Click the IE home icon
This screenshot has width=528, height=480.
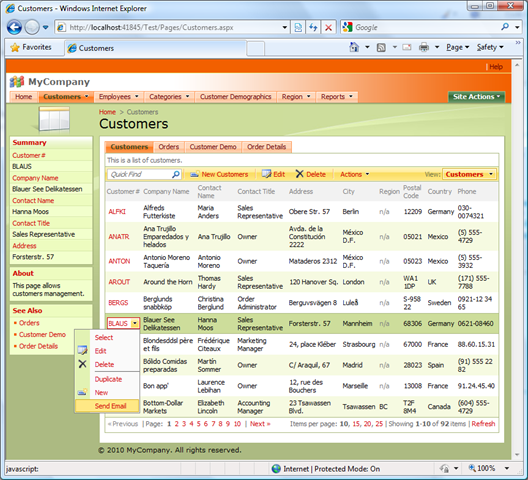354,47
